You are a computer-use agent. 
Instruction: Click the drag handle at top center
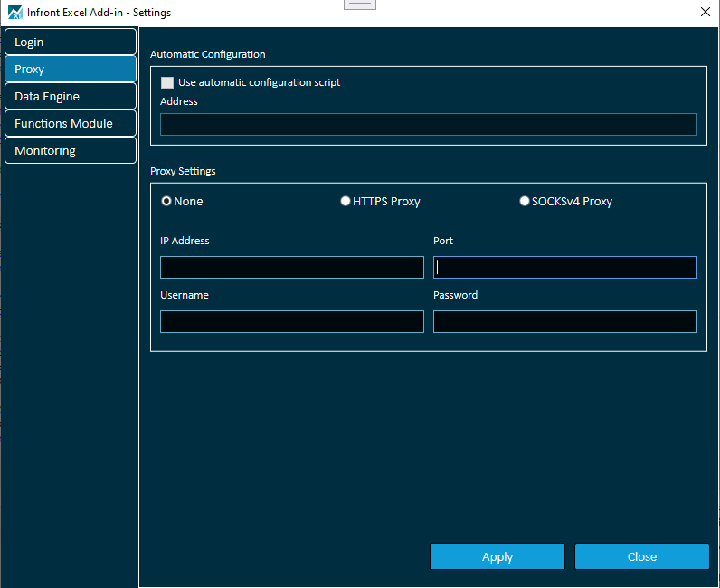coord(360,5)
